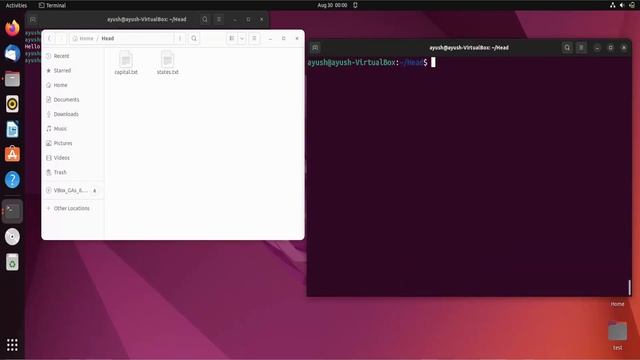Click scrollbar in front terminal window
The height and width of the screenshot is (360, 640).
click(x=629, y=287)
